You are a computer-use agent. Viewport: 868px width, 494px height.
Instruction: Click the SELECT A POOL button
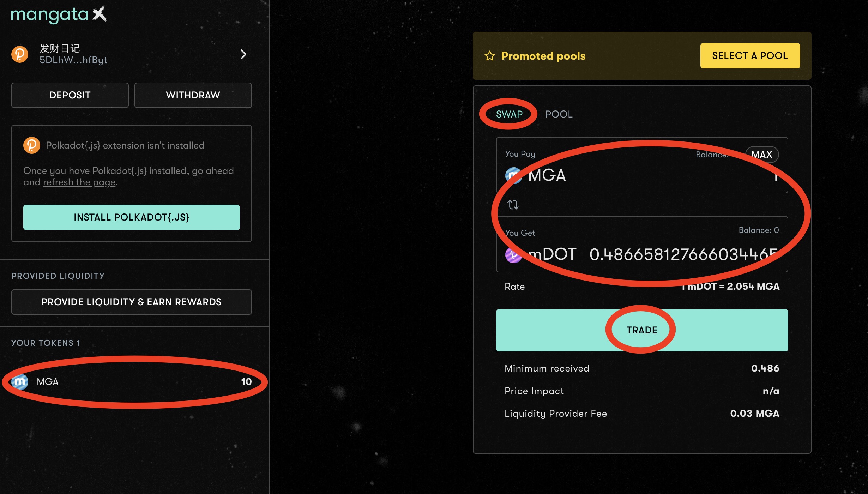coord(750,56)
